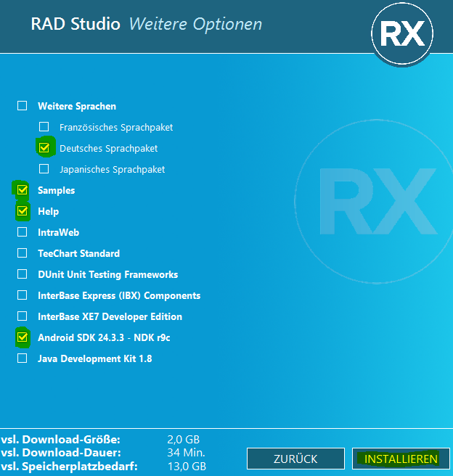Click the 'Weitere Optionen' heading
Image resolution: width=453 pixels, height=476 pixels.
coord(195,24)
